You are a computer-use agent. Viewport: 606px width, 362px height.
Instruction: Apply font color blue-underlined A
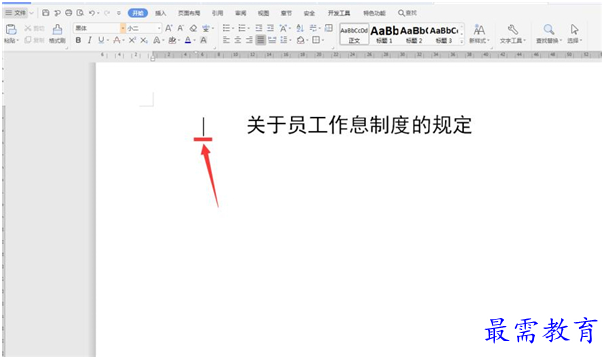[189, 40]
